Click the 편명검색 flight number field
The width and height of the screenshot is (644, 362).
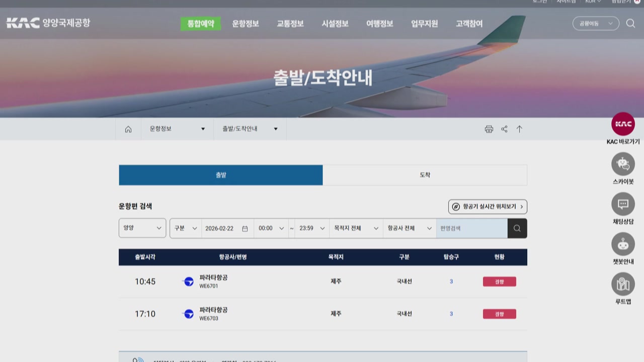tap(471, 228)
